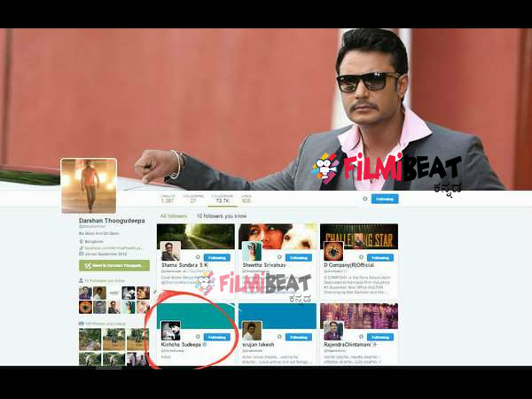The height and width of the screenshot is (399, 532).
Task: Open Shwetha Srivatsav profile name
Action: 264,265
